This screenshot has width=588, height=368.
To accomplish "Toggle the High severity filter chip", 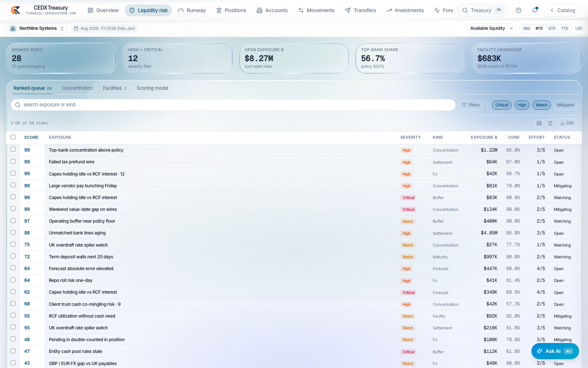I will (x=522, y=105).
